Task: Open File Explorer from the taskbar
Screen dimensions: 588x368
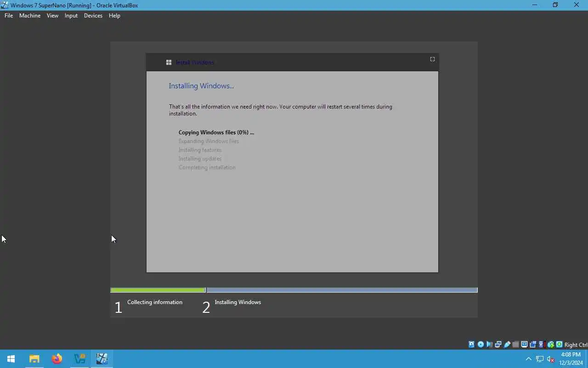Action: (x=34, y=359)
